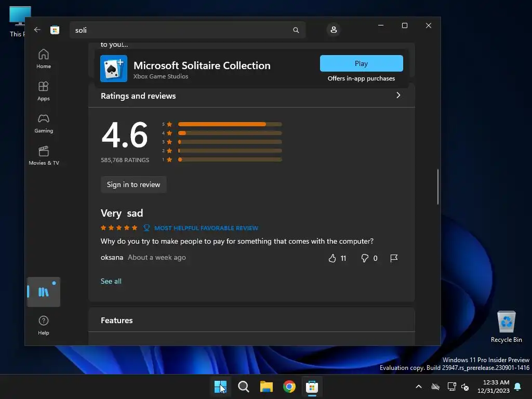This screenshot has width=532, height=399.
Task: Click Most Helpful Favorable Review label
Action: [206, 228]
